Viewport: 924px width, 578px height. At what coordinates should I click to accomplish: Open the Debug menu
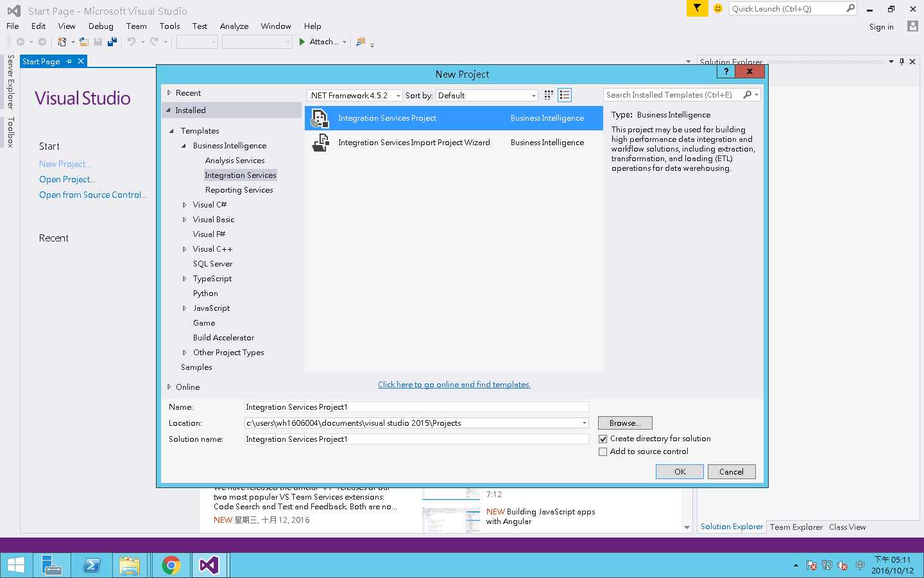tap(101, 26)
